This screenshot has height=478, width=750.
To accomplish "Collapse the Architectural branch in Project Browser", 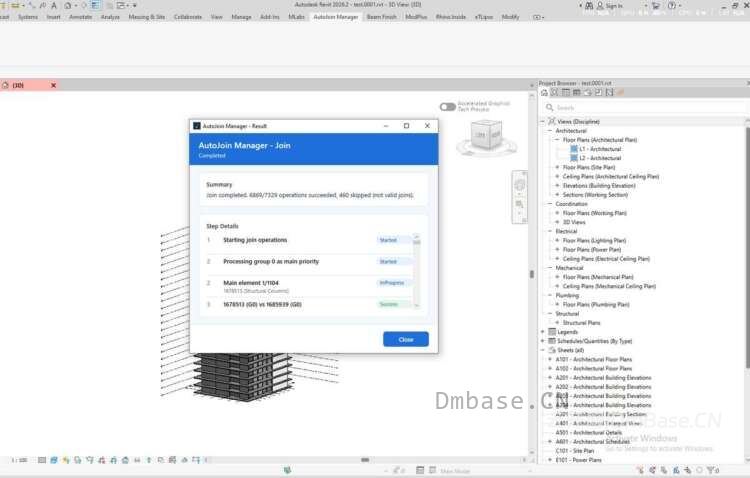I will (550, 131).
